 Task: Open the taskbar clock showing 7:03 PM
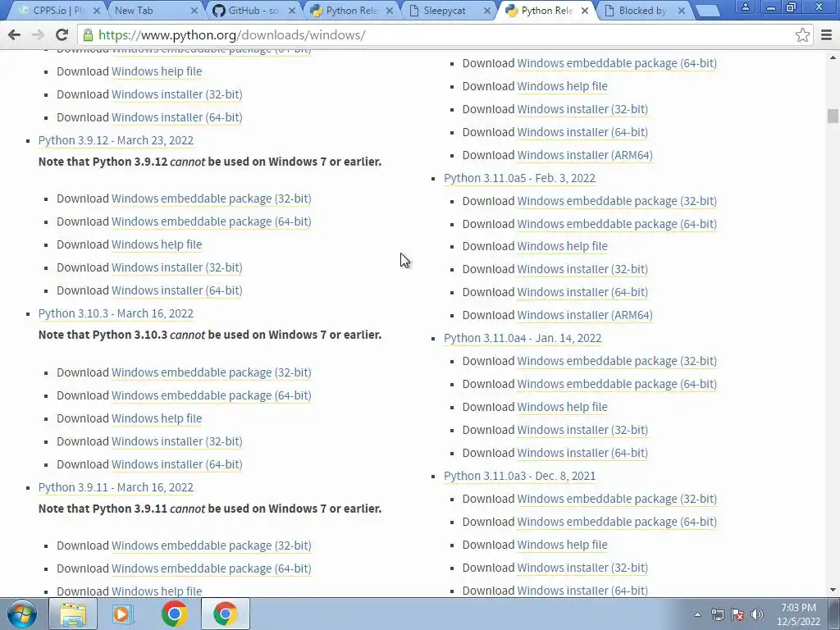[798, 614]
